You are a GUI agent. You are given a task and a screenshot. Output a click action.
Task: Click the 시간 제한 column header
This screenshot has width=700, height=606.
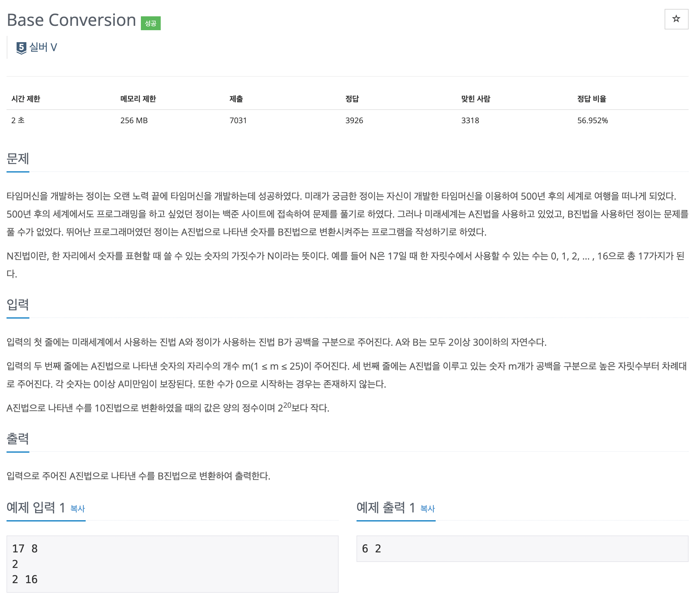click(x=26, y=99)
